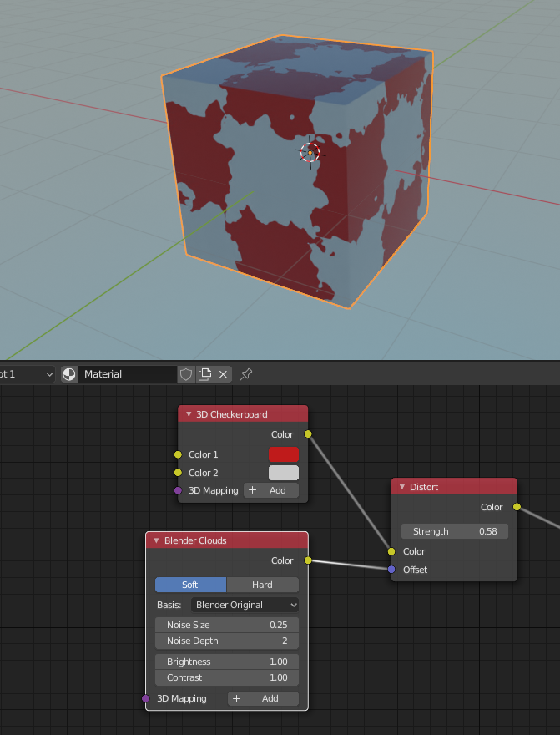
Task: Click the 3D cursor in the viewport
Action: coord(310,152)
